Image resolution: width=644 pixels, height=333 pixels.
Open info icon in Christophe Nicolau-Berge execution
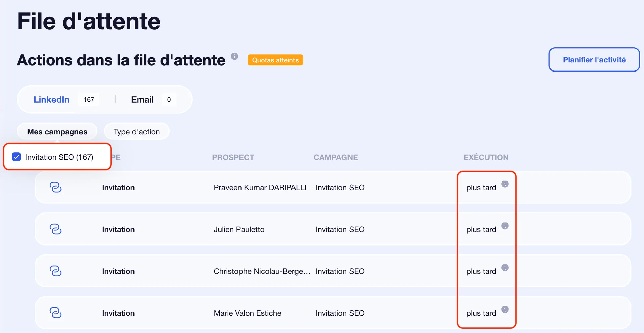[x=505, y=268]
